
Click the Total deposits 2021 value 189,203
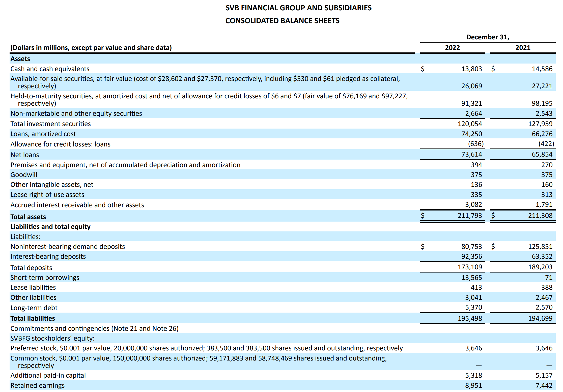coord(540,267)
